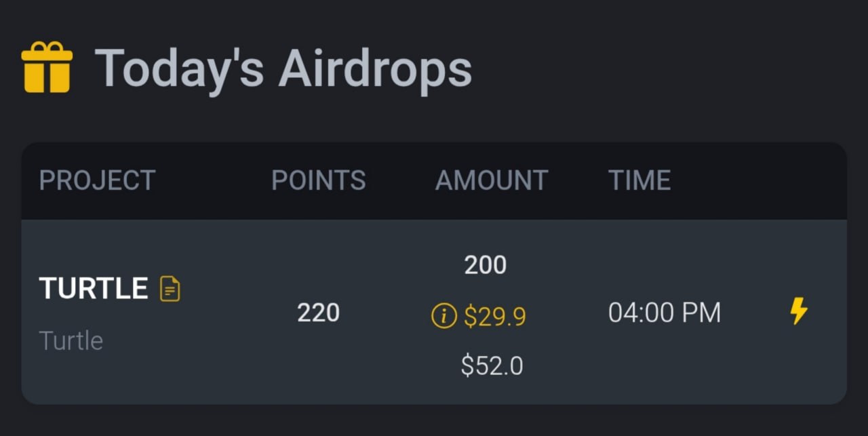Open the TURTLE document icon
868x436 pixels.
(x=170, y=289)
